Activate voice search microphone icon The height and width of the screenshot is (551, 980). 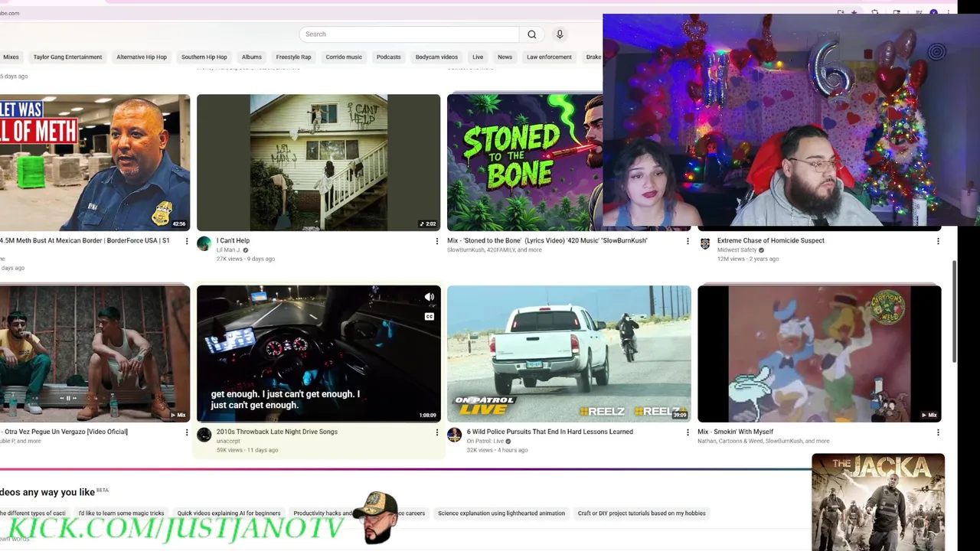pos(560,34)
